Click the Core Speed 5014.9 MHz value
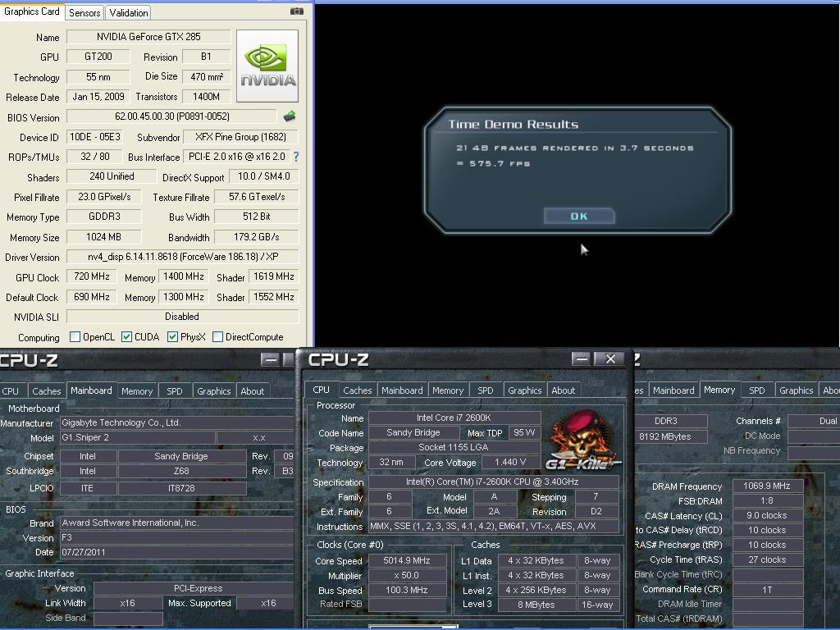 (407, 560)
